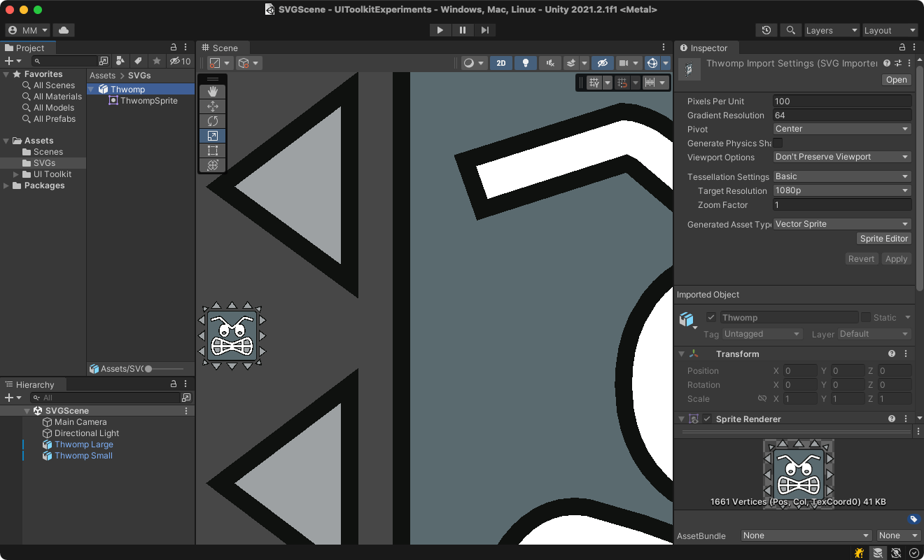The height and width of the screenshot is (560, 924).
Task: Click Search by Label tag icon
Action: click(139, 61)
